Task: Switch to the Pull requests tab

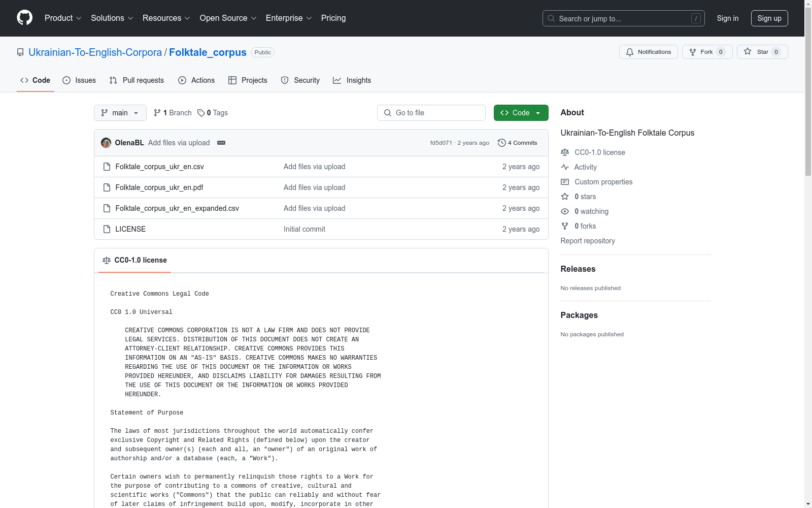Action: (x=137, y=80)
